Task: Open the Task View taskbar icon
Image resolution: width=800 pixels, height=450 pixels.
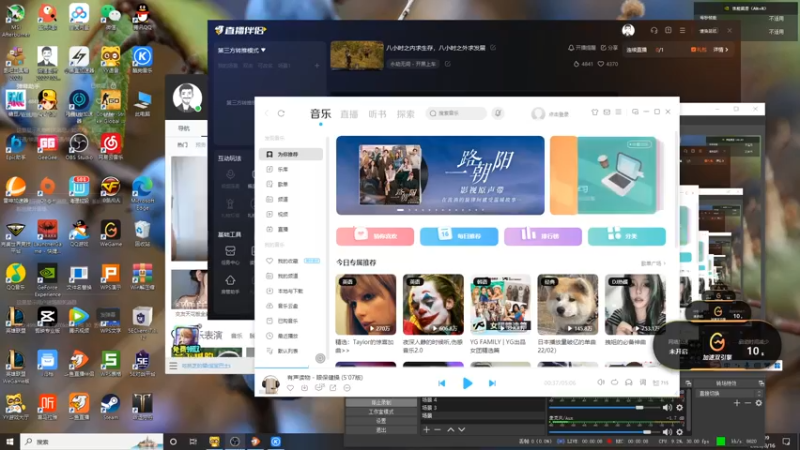Action: (193, 441)
